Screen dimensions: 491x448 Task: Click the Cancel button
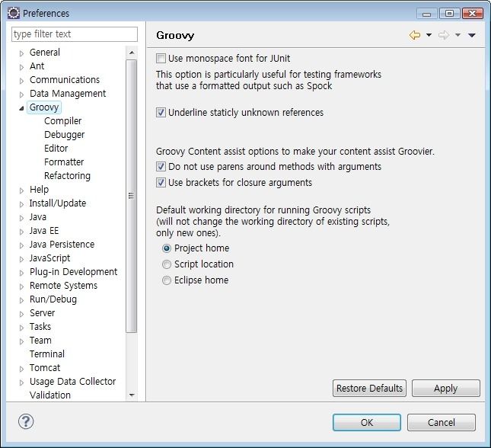click(442, 422)
